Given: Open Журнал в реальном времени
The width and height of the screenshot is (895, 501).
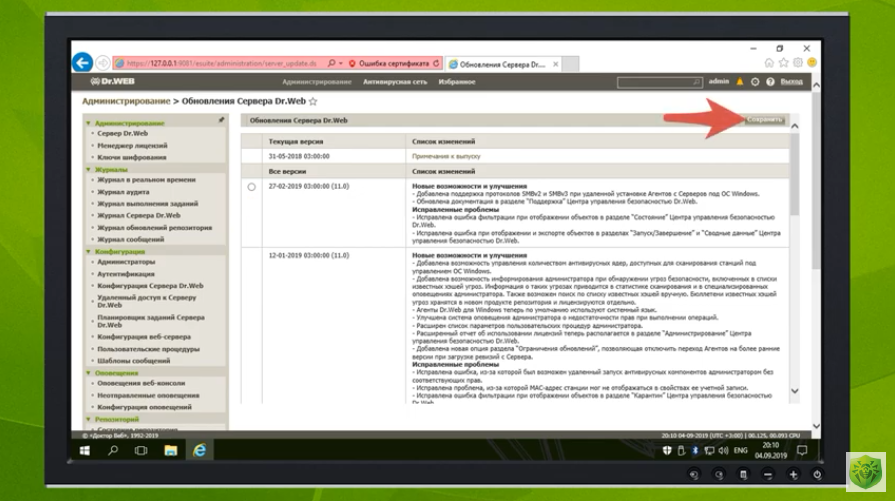Looking at the screenshot, I should (x=146, y=180).
